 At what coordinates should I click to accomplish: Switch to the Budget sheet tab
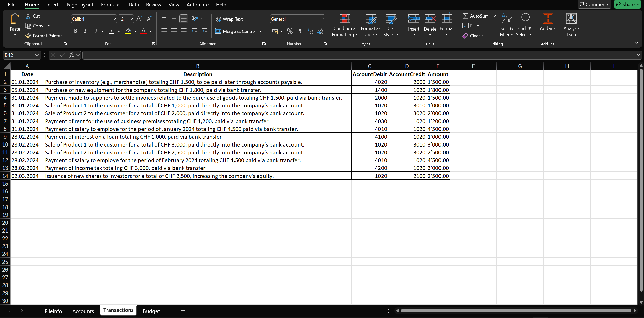point(151,311)
